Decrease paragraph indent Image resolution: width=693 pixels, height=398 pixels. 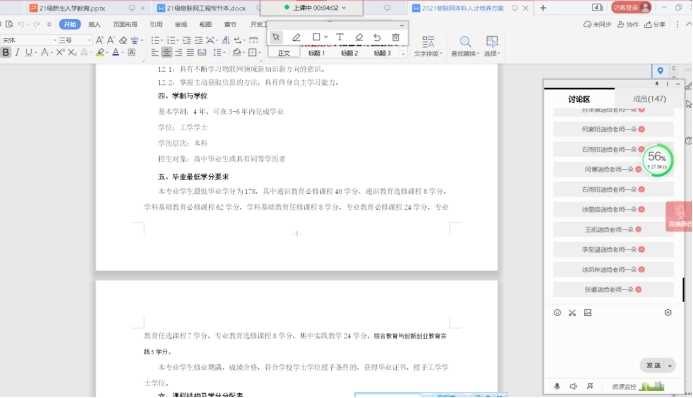pos(187,40)
